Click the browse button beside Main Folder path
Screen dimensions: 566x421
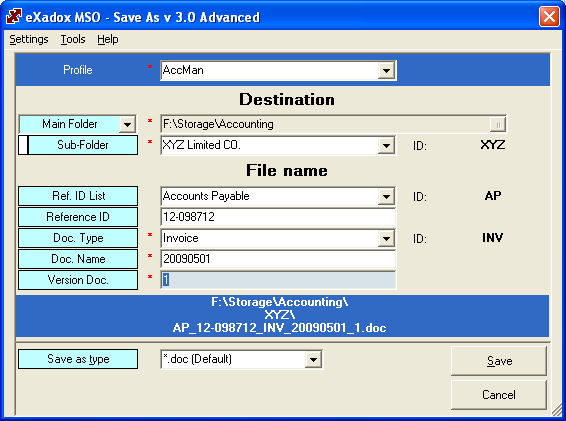tap(498, 125)
